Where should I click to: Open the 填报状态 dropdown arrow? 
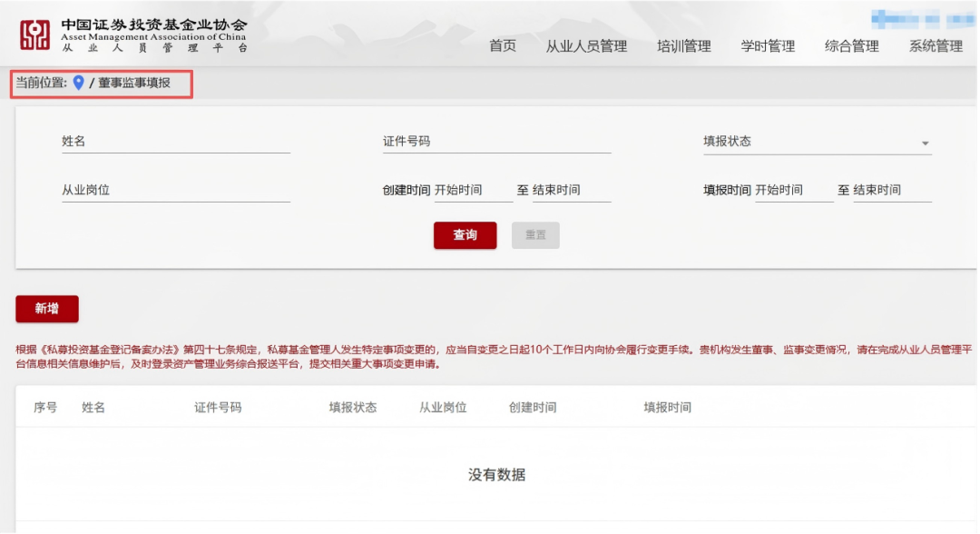click(x=925, y=143)
